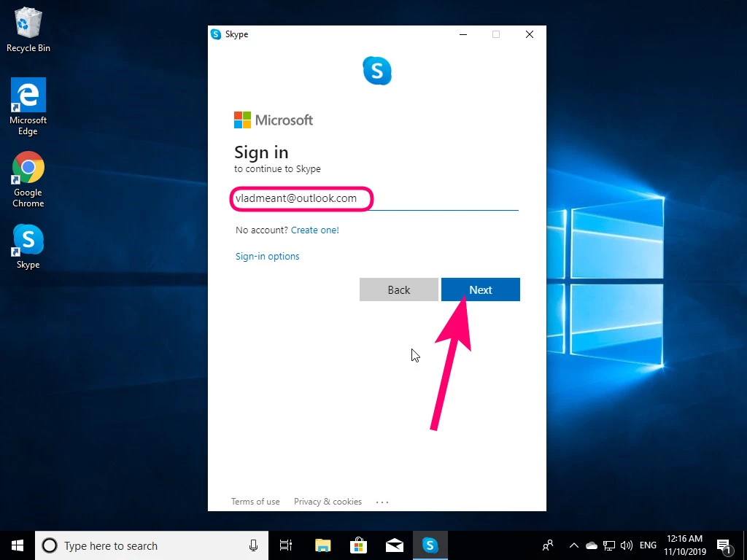This screenshot has width=747, height=560.
Task: Open the Privacy & cookies link
Action: click(328, 502)
